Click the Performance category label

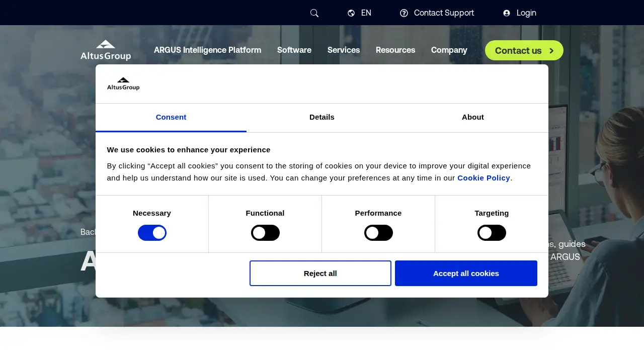pyautogui.click(x=378, y=213)
